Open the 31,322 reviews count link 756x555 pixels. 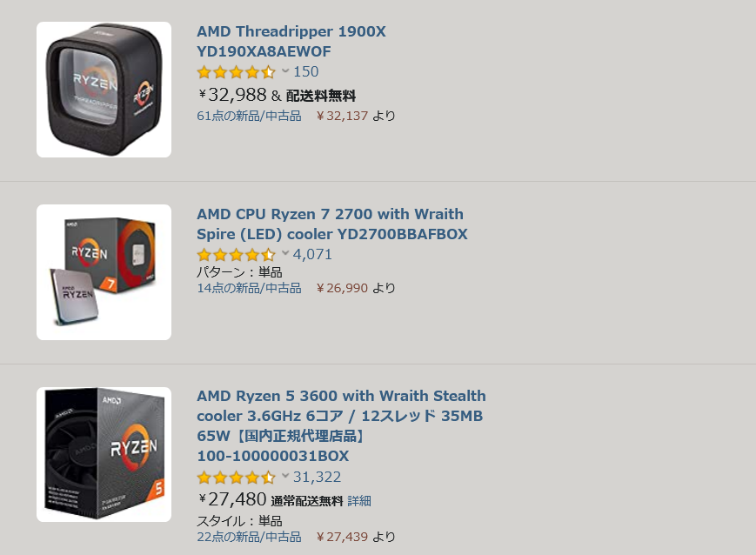pos(317,477)
